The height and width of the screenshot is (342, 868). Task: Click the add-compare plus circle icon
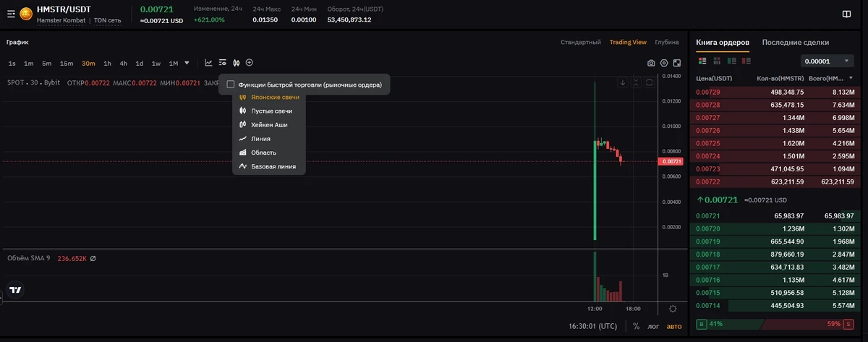point(250,63)
